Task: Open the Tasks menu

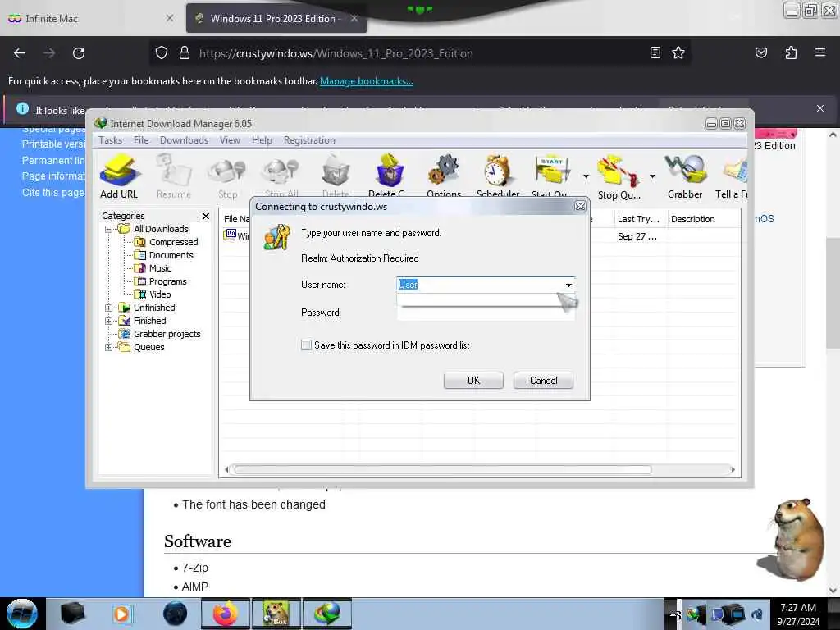Action: pos(111,139)
